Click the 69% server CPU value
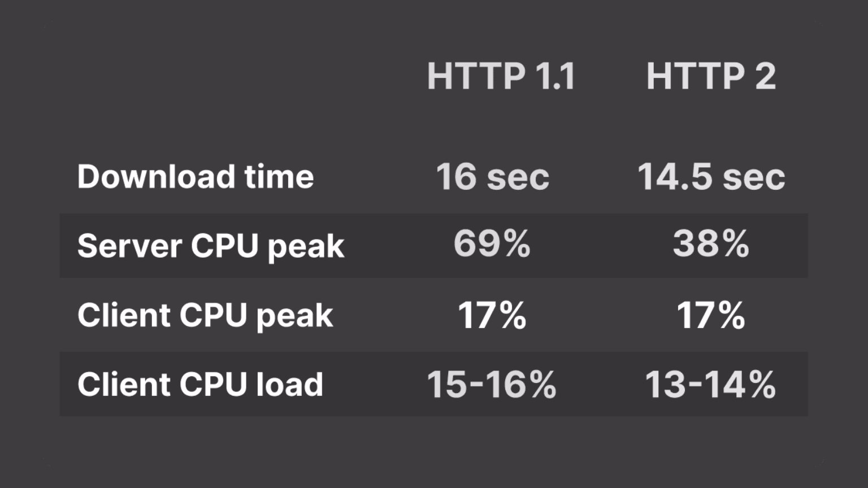This screenshot has height=488, width=868. pyautogui.click(x=492, y=244)
